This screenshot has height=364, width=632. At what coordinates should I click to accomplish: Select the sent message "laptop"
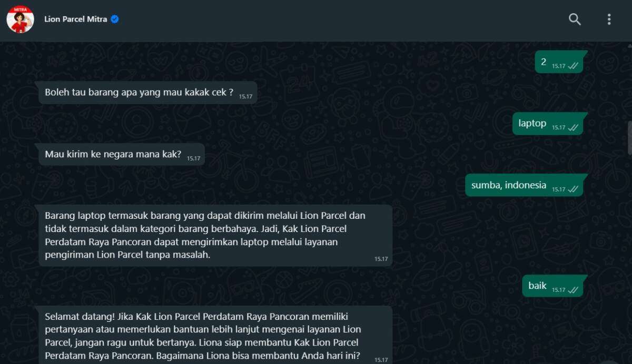click(x=548, y=124)
